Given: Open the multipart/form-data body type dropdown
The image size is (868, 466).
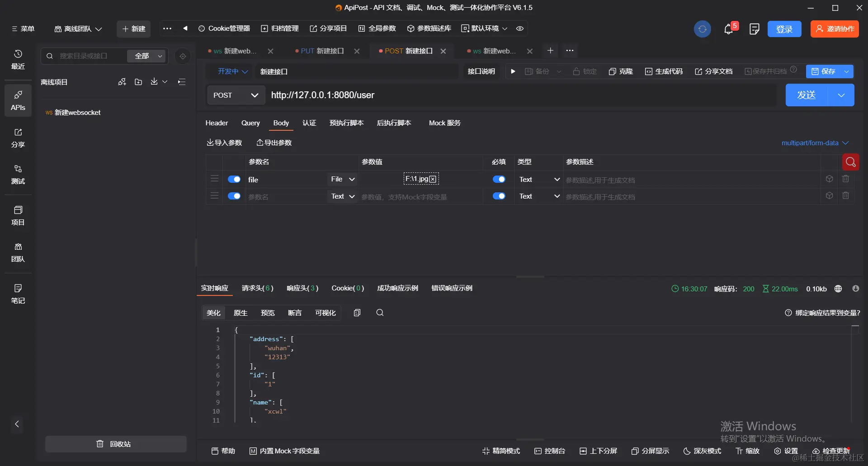Looking at the screenshot, I should coord(815,143).
